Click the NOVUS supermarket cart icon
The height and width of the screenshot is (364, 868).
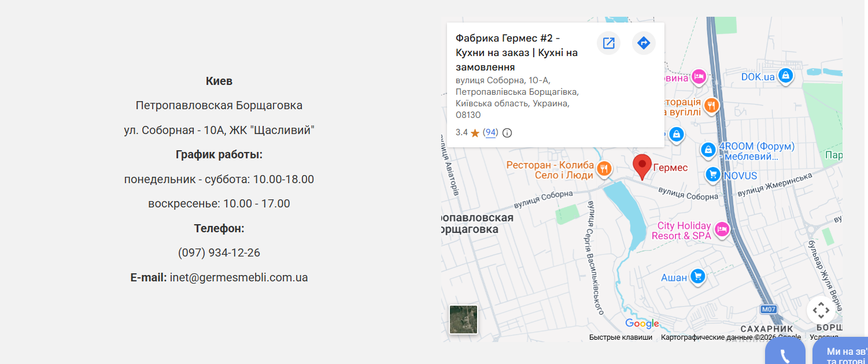pyautogui.click(x=713, y=174)
